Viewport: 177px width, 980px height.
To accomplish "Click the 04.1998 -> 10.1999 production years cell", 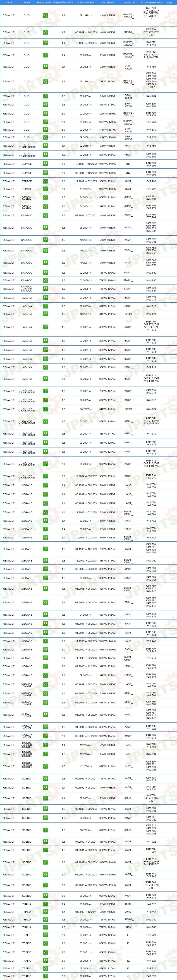I will click(x=86, y=549).
